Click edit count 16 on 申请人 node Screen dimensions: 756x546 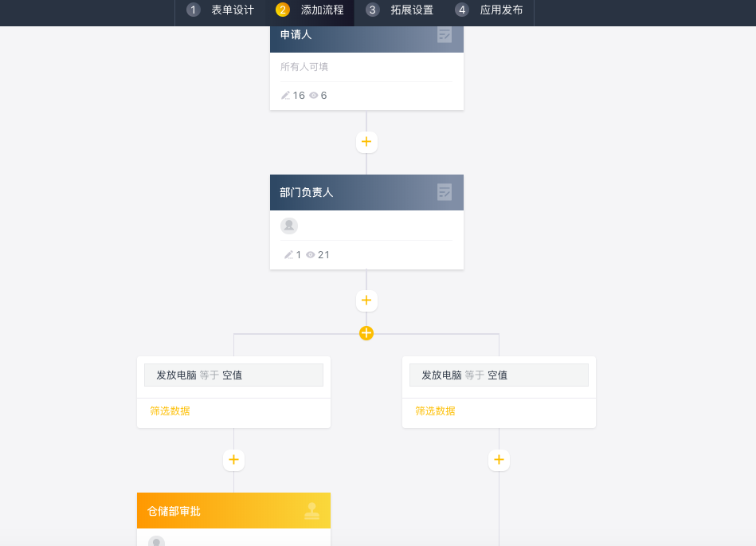293,96
